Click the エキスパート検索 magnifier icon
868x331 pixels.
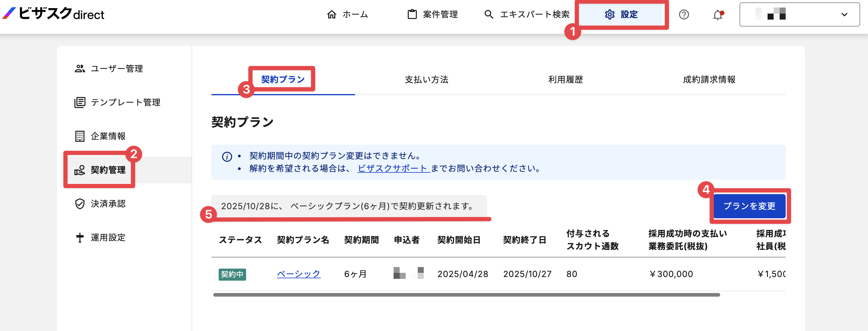tap(489, 14)
